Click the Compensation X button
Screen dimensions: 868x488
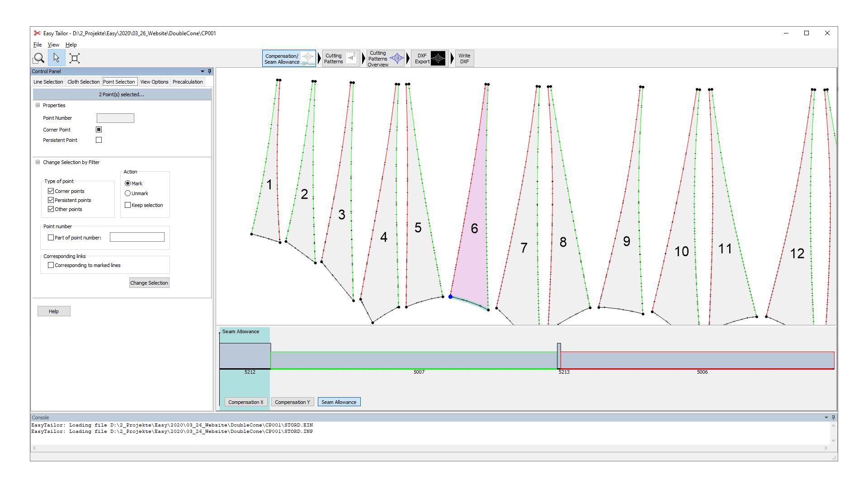pyautogui.click(x=245, y=402)
